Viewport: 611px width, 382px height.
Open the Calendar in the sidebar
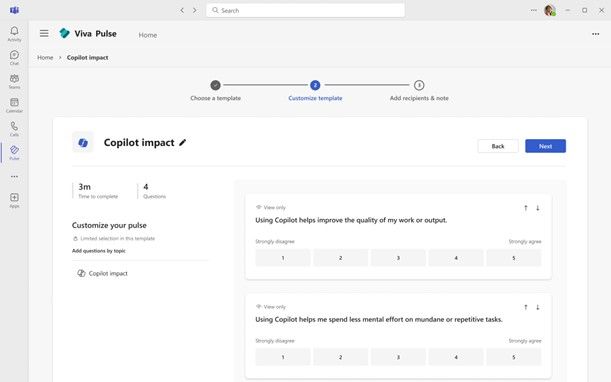click(x=14, y=105)
